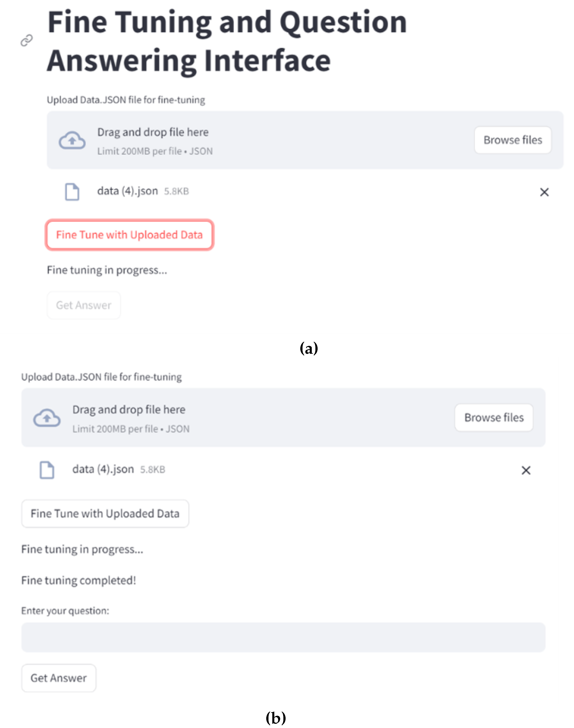Click the cloud upload icon in panel (a)
Image resolution: width=574 pixels, height=728 pixels.
[x=72, y=140]
